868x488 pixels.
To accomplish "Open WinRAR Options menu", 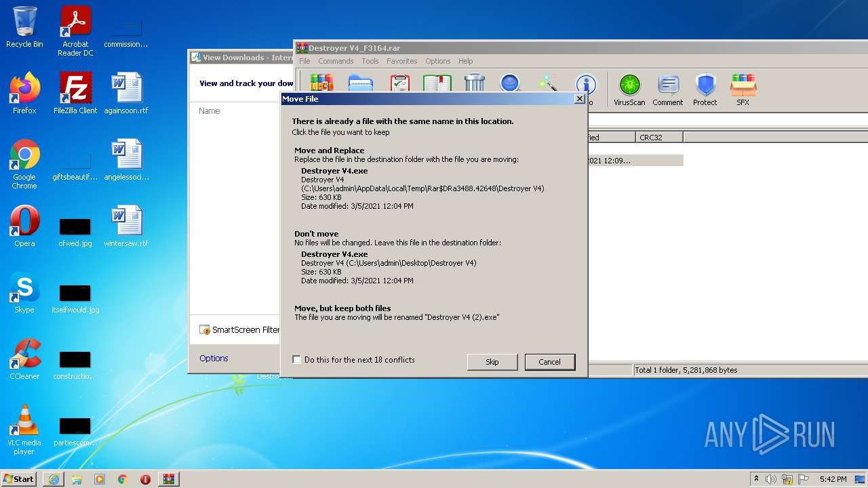I will [438, 61].
